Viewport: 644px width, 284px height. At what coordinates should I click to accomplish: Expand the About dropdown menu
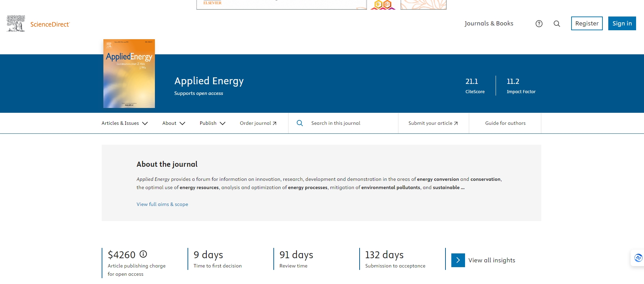click(x=173, y=123)
